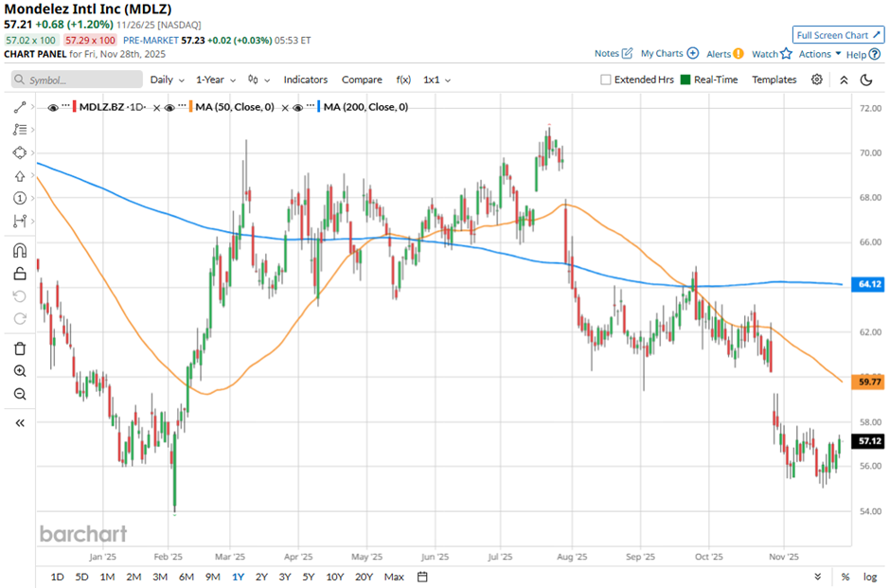Open the Templates link

(x=774, y=80)
